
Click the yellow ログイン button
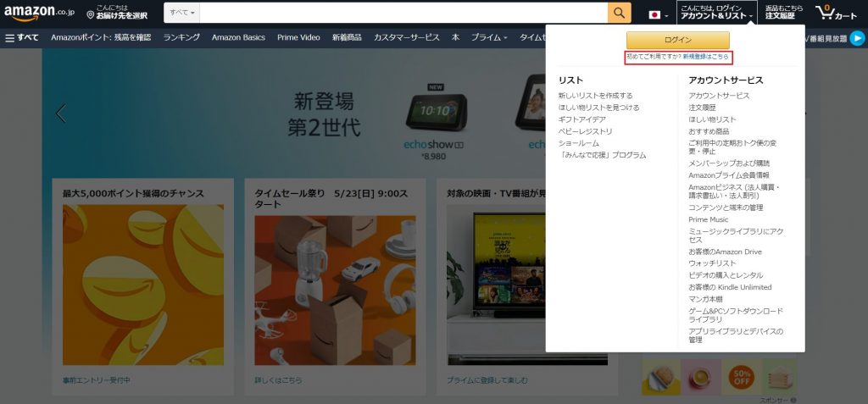click(677, 40)
